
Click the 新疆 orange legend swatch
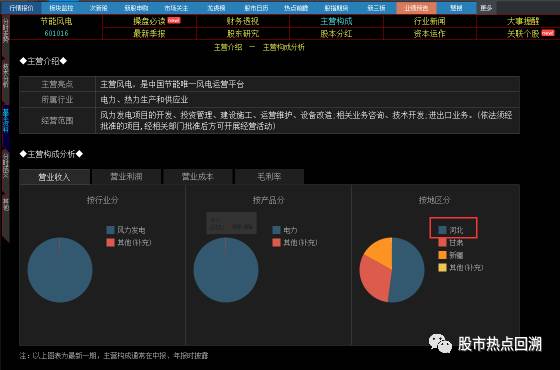pos(442,255)
